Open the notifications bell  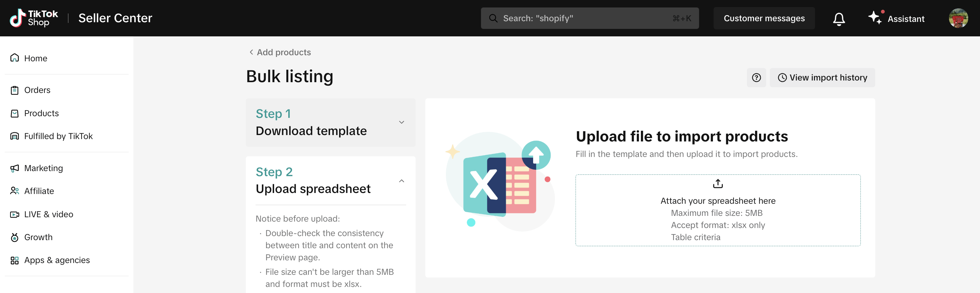coord(839,18)
